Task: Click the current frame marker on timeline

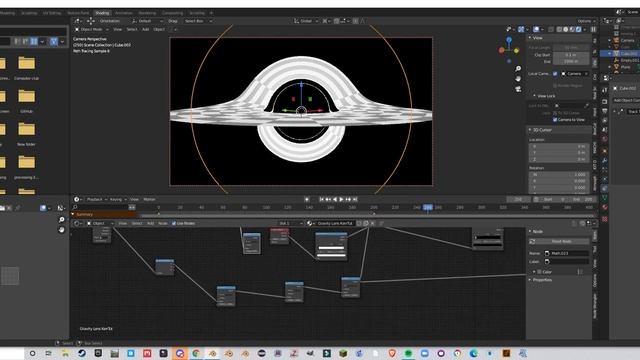Action: coord(427,207)
